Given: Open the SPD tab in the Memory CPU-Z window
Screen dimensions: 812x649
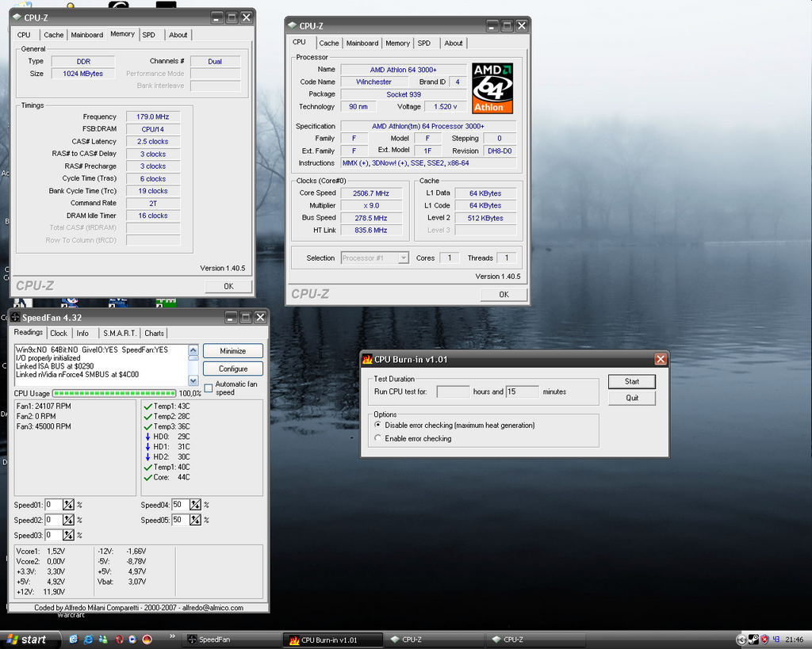Looking at the screenshot, I should (x=148, y=35).
